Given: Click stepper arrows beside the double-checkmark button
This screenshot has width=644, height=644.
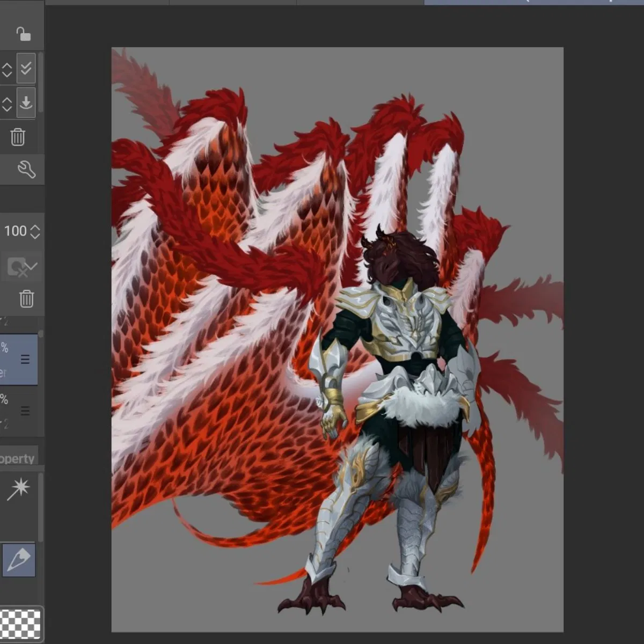Looking at the screenshot, I should click(x=6, y=69).
